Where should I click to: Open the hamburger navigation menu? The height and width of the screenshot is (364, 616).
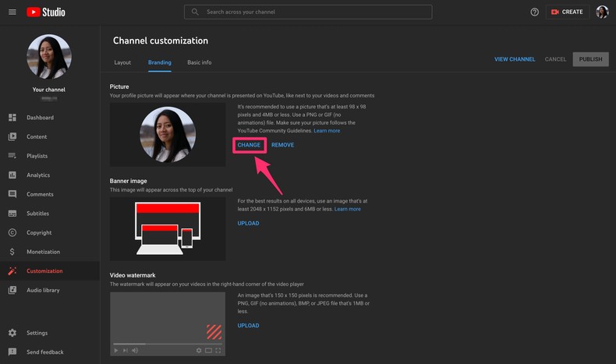pos(12,12)
